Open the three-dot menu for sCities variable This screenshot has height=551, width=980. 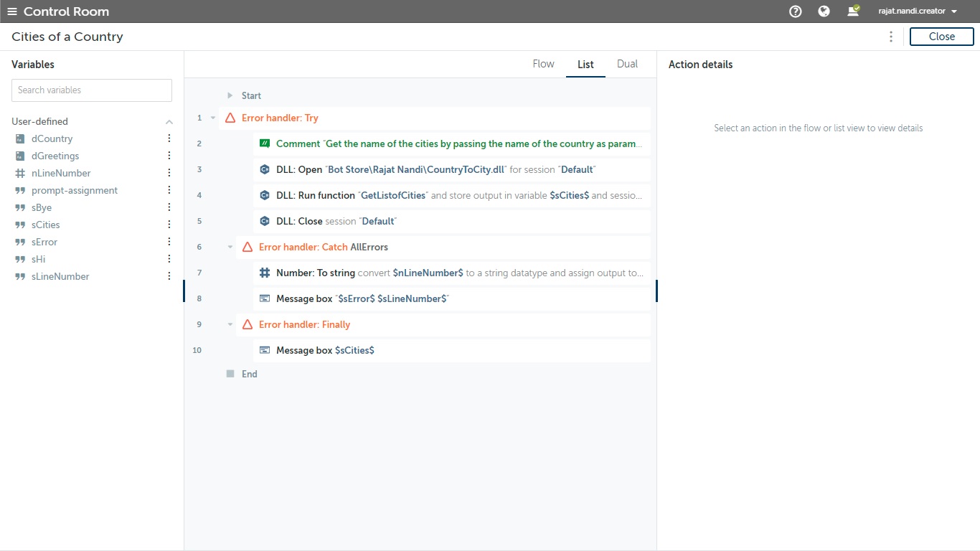pos(169,225)
